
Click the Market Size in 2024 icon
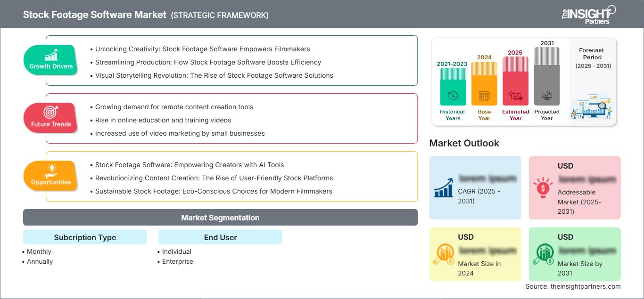point(444,254)
